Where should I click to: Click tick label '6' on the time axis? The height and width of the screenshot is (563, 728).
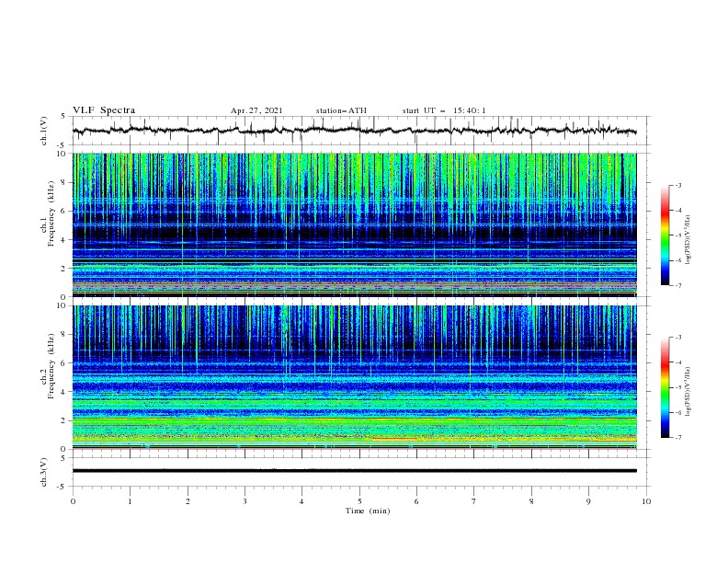(x=416, y=501)
